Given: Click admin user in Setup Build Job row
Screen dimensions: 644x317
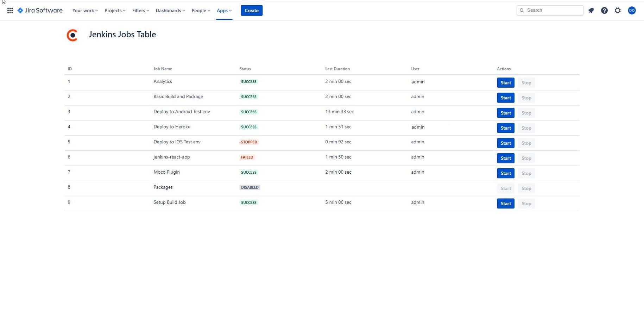Looking at the screenshot, I should click(x=418, y=203).
